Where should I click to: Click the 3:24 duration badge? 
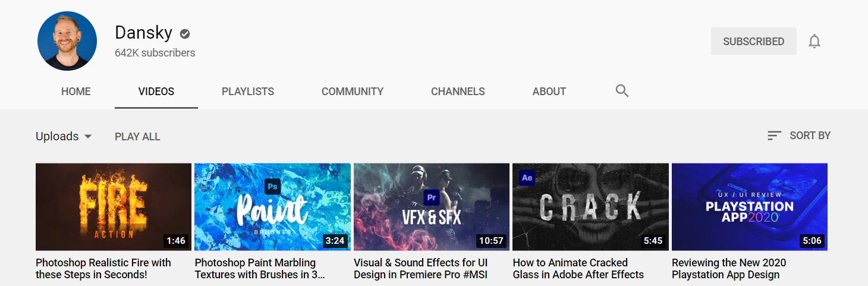click(335, 241)
